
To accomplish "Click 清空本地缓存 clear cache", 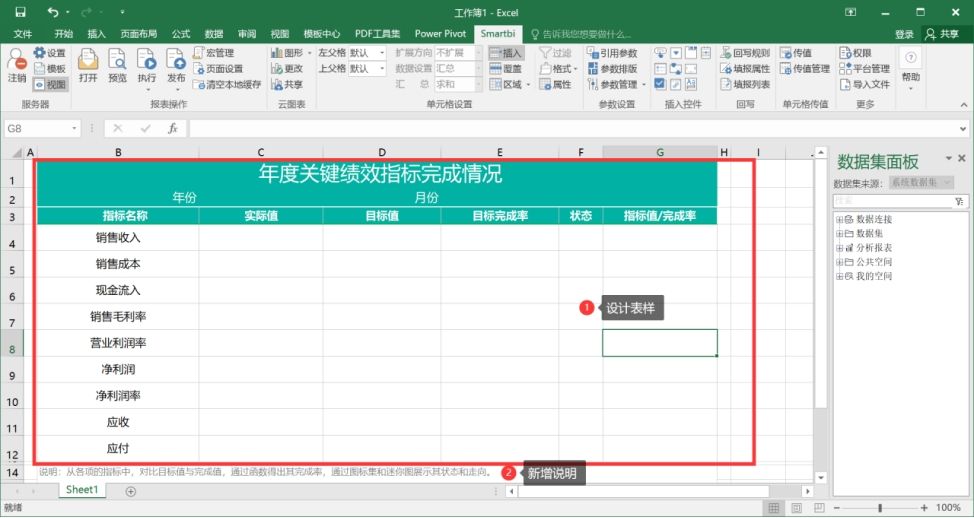I will [227, 84].
